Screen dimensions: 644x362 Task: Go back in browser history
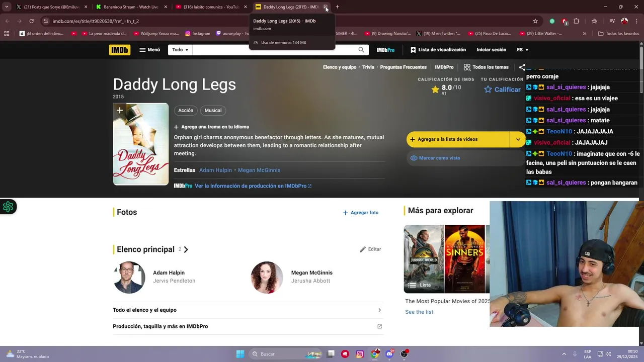pyautogui.click(x=7, y=21)
